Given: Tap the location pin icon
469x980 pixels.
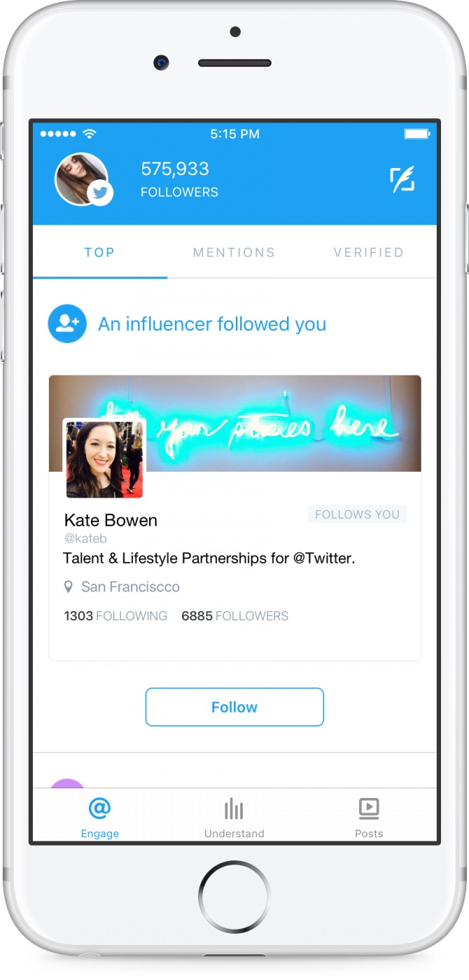Looking at the screenshot, I should [69, 587].
